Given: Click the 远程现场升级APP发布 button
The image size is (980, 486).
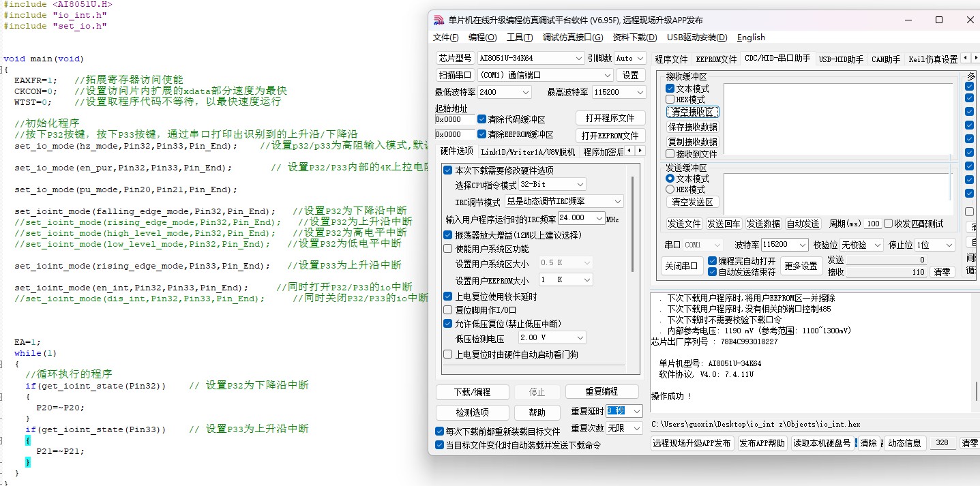Looking at the screenshot, I should pyautogui.click(x=692, y=443).
